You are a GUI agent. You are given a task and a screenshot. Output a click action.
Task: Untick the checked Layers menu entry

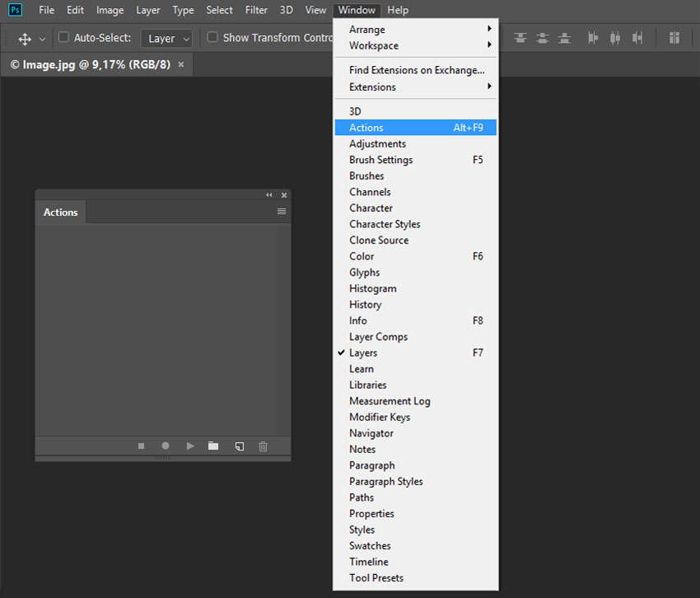(x=416, y=353)
